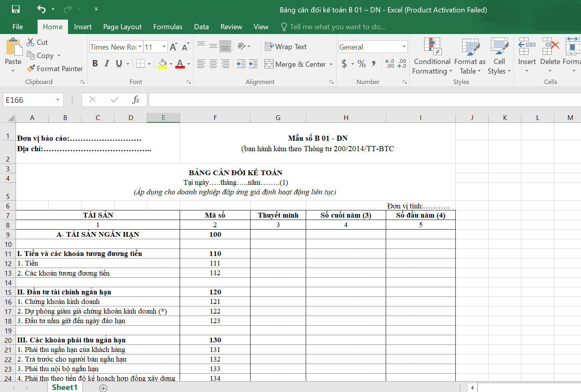Screen dimensions: 581x392
Task: Open the File tab
Action: pos(18,27)
